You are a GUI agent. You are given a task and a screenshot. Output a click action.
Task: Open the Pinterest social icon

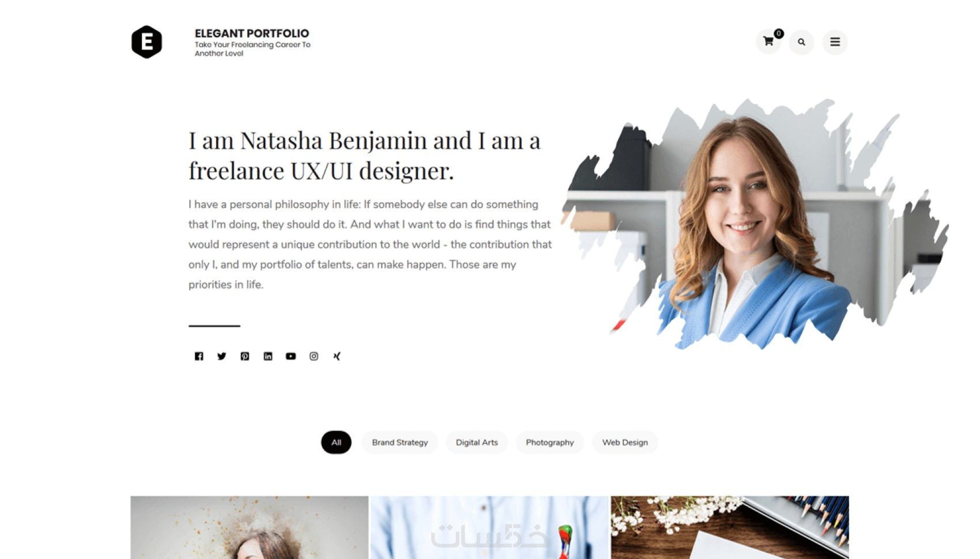pos(245,356)
